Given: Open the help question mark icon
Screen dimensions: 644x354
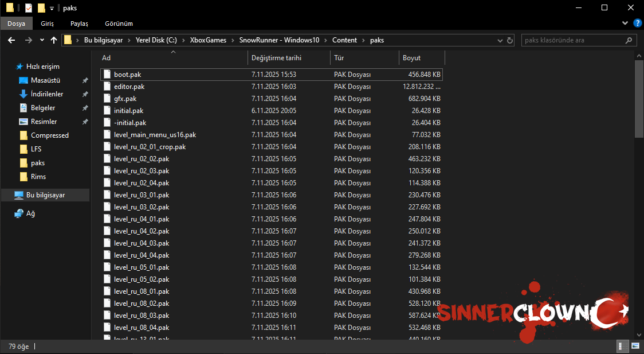Looking at the screenshot, I should pos(636,24).
